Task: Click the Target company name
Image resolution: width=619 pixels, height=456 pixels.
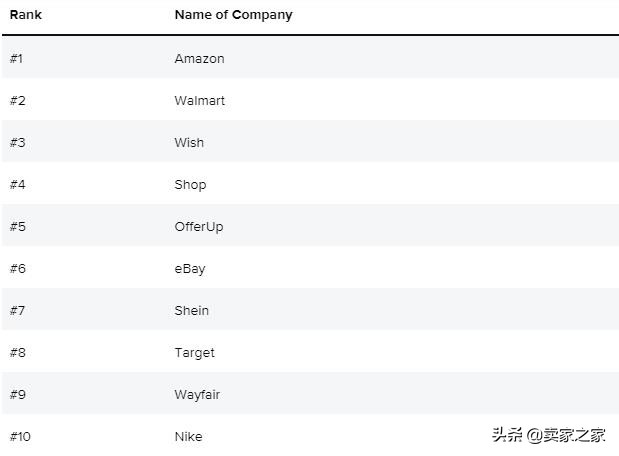Action: [x=194, y=352]
